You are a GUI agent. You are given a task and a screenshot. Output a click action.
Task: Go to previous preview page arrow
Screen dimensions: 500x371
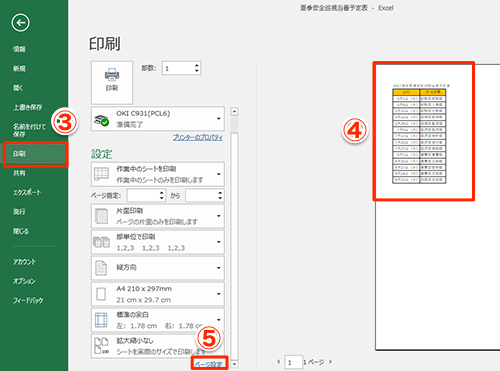click(279, 362)
